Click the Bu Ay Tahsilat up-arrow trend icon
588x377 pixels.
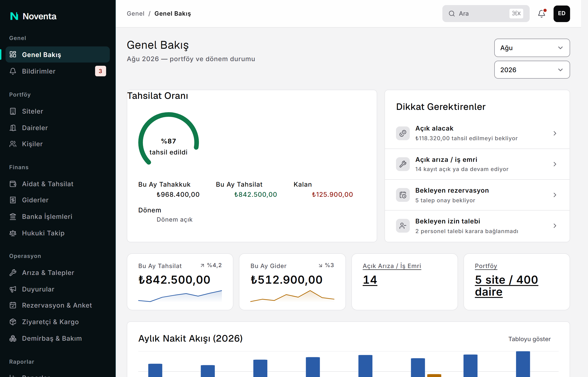coord(202,265)
